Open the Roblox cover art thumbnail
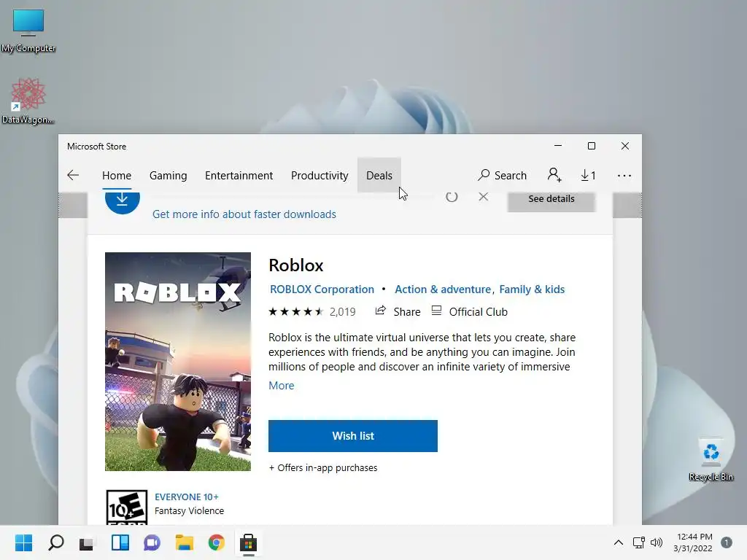The image size is (747, 560). (178, 362)
